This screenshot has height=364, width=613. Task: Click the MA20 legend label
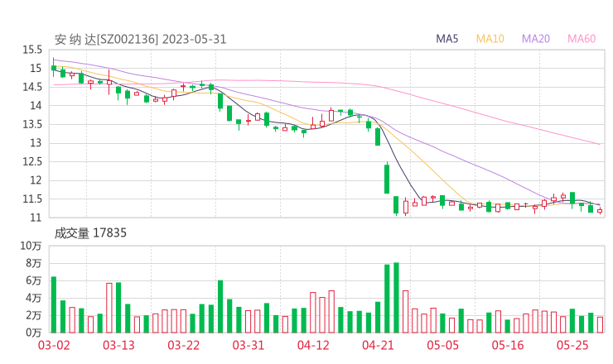tap(536, 39)
